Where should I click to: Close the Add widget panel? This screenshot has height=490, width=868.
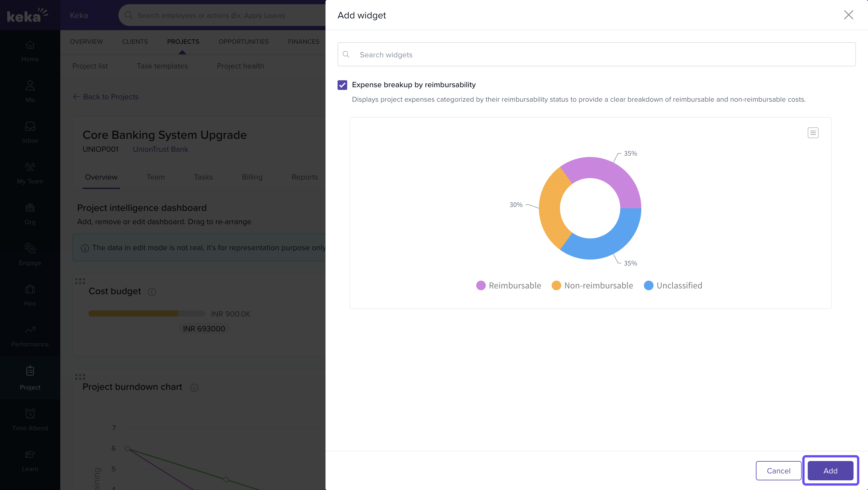[x=848, y=15]
